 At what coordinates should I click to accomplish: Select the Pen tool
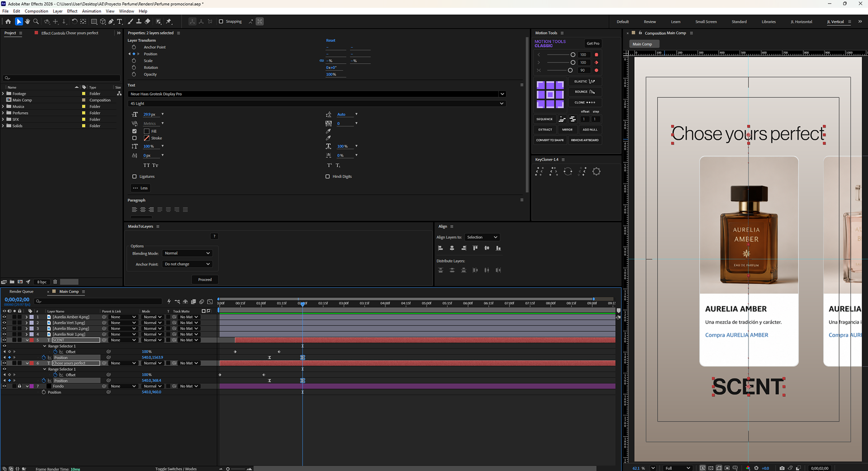pos(111,22)
